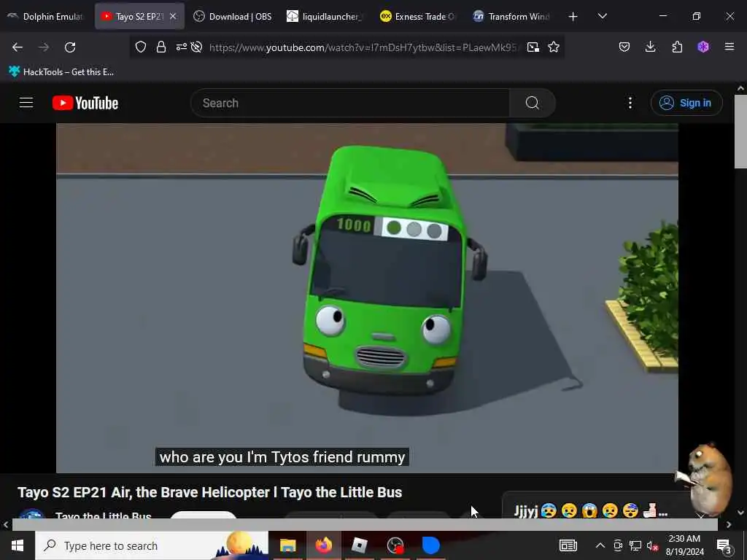The image size is (747, 560).
Task: Open the site permissions icon
Action: point(181,47)
